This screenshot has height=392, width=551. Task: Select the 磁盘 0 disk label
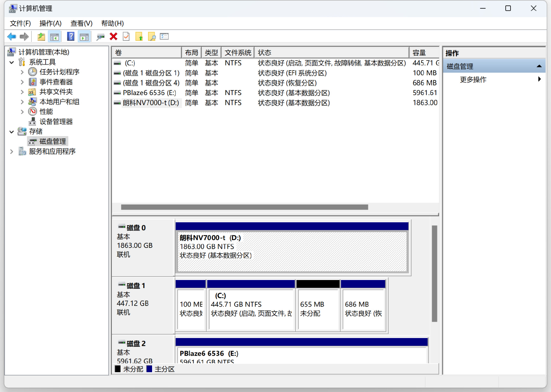(x=143, y=248)
